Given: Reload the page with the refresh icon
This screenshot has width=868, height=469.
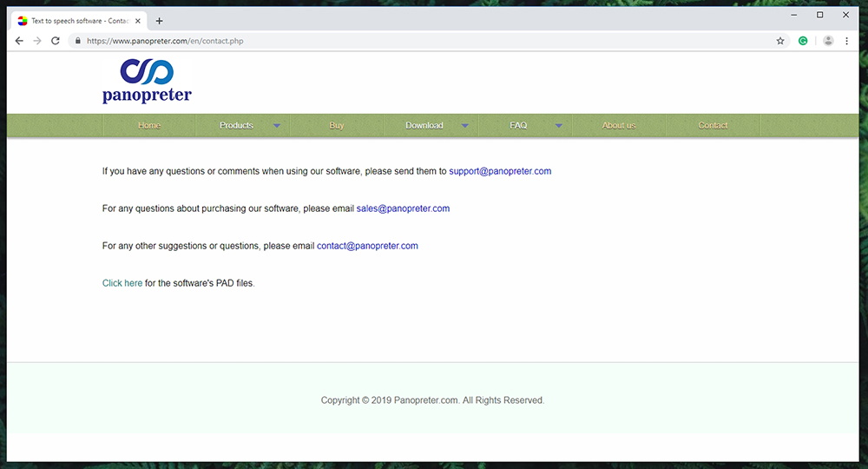Looking at the screenshot, I should (56, 41).
